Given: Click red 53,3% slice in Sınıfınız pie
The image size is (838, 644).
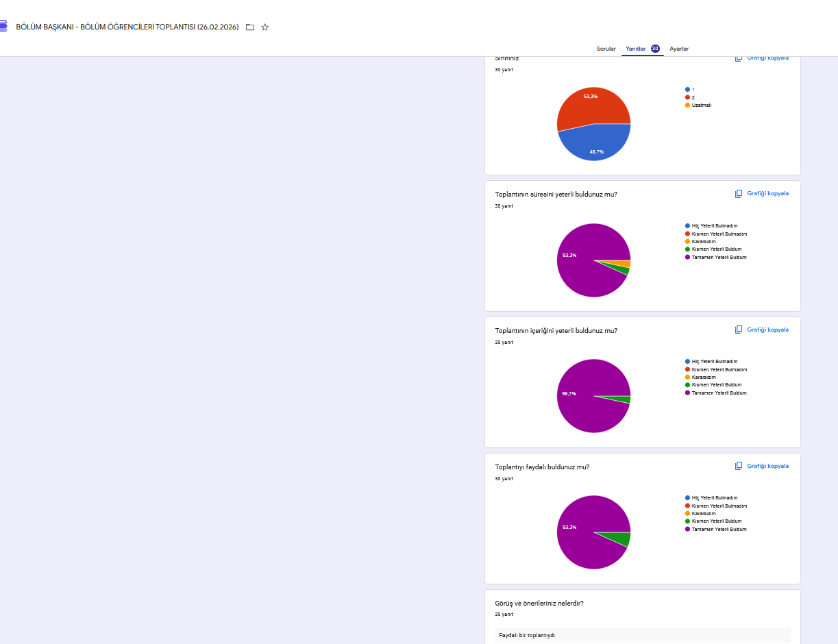Looking at the screenshot, I should tap(591, 106).
